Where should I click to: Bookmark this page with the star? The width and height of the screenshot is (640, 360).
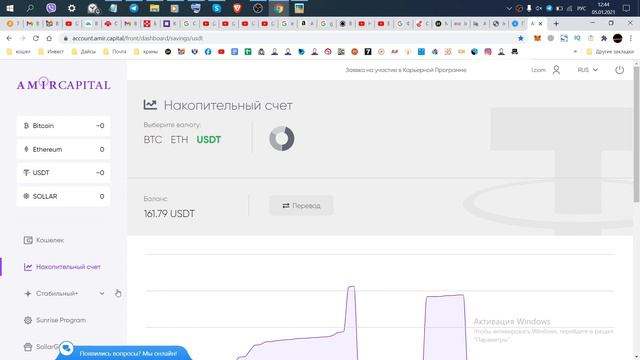click(x=520, y=38)
